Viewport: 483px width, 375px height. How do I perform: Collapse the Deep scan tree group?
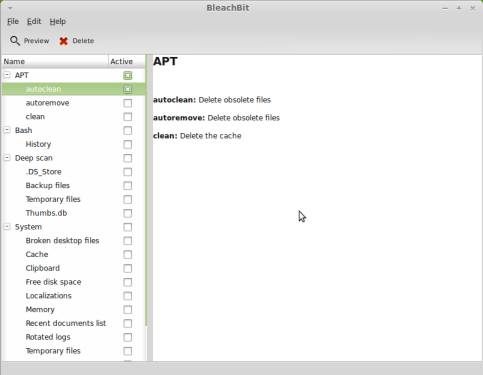click(x=7, y=158)
